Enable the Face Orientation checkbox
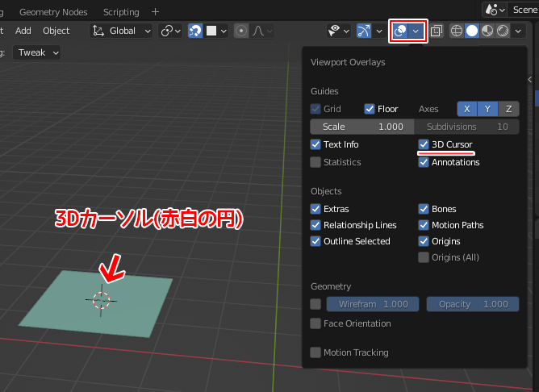539x392 pixels. (x=315, y=323)
